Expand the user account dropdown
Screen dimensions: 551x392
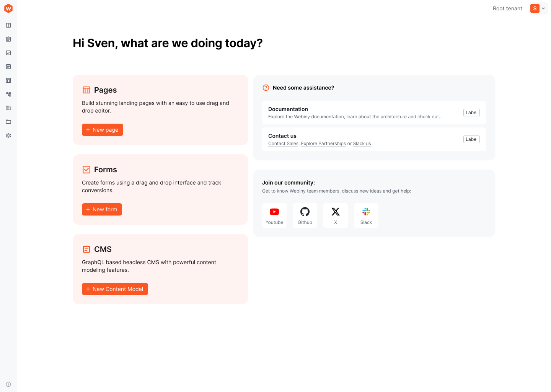(538, 8)
